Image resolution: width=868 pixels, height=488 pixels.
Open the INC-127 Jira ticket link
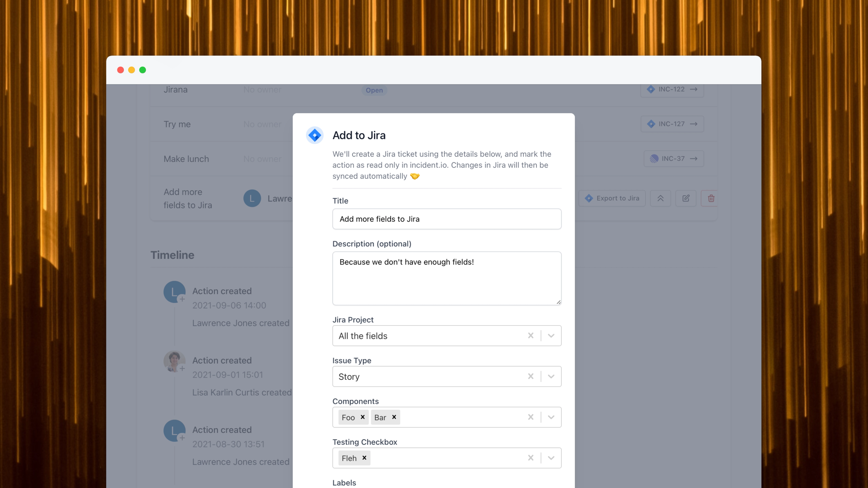click(672, 124)
